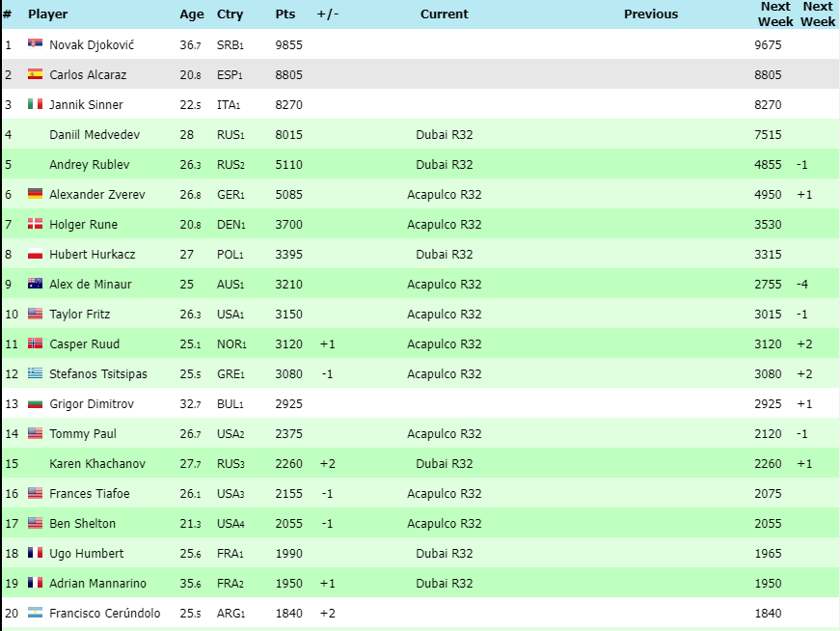Click Ben Shelton's Acapulco R32 entry

444,523
